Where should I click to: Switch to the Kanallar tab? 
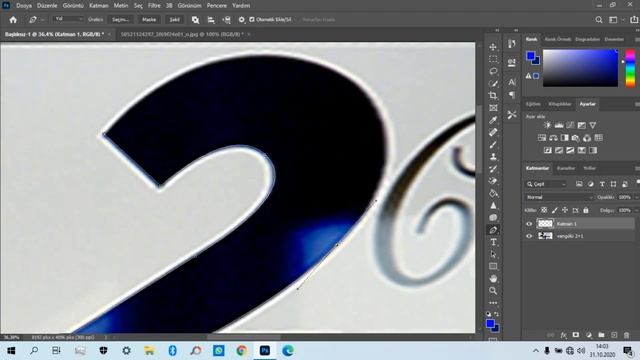pos(566,168)
